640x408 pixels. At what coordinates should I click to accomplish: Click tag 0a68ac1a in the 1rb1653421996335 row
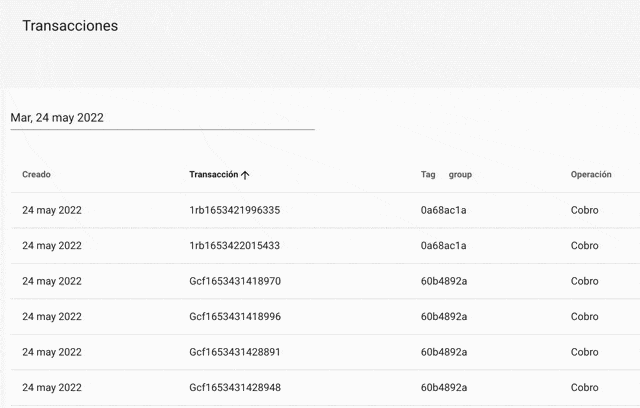(x=443, y=210)
